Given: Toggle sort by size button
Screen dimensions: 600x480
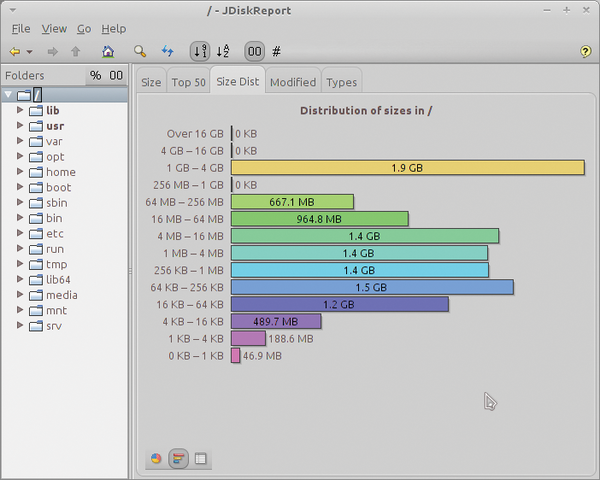Looking at the screenshot, I should (200, 51).
